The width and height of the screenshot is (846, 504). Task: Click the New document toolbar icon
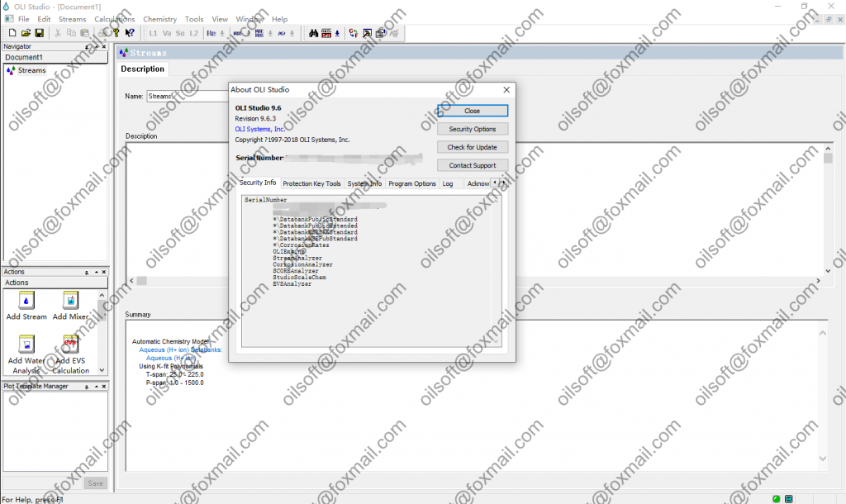point(12,33)
